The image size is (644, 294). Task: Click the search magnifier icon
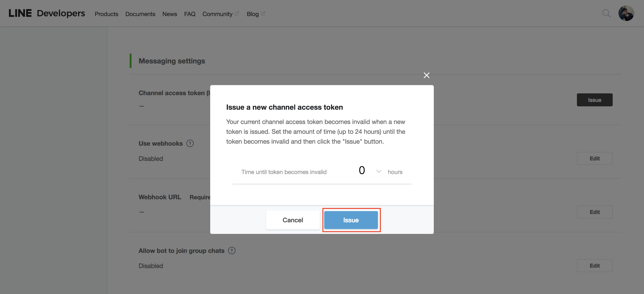pyautogui.click(x=606, y=13)
